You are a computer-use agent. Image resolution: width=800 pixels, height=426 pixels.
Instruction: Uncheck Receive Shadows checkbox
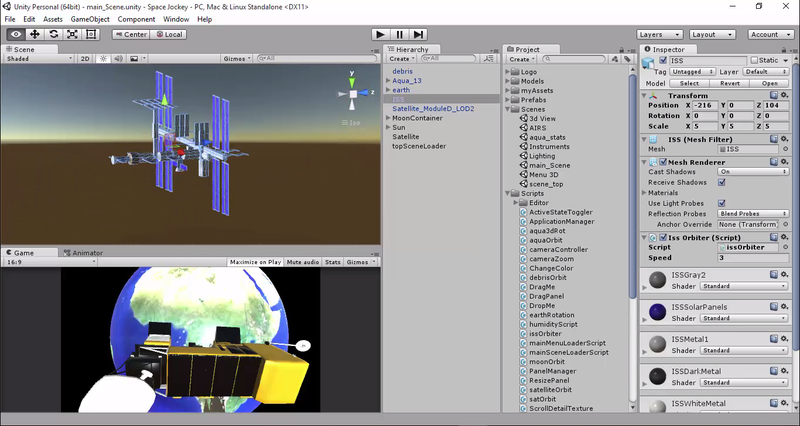[x=722, y=182]
